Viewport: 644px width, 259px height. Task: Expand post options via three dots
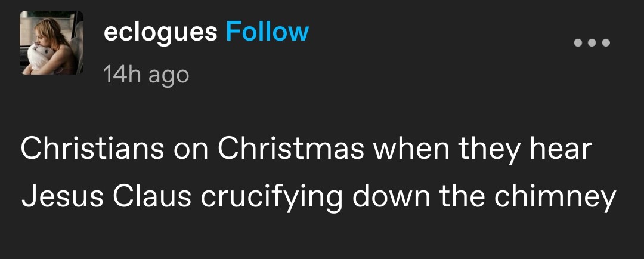[592, 43]
